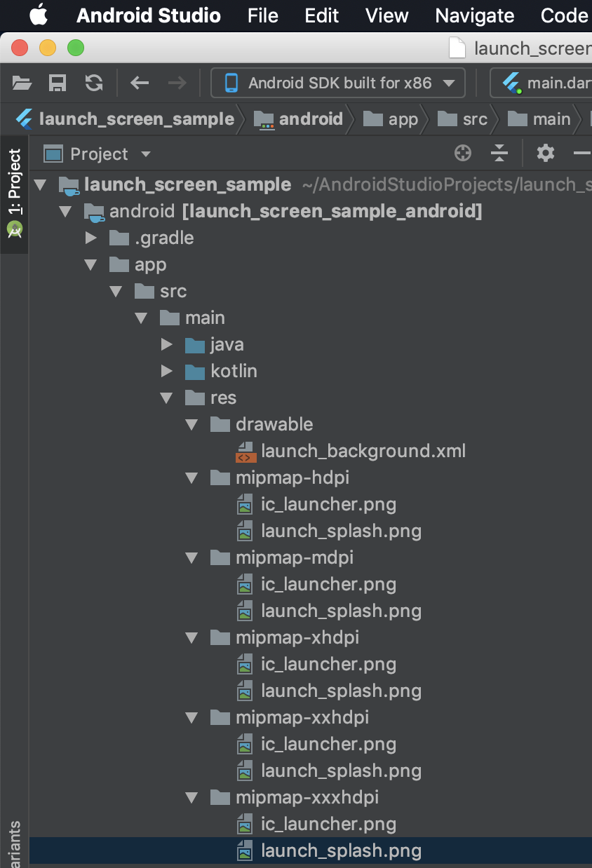
Task: Expand the kotlin folder
Action: (166, 371)
